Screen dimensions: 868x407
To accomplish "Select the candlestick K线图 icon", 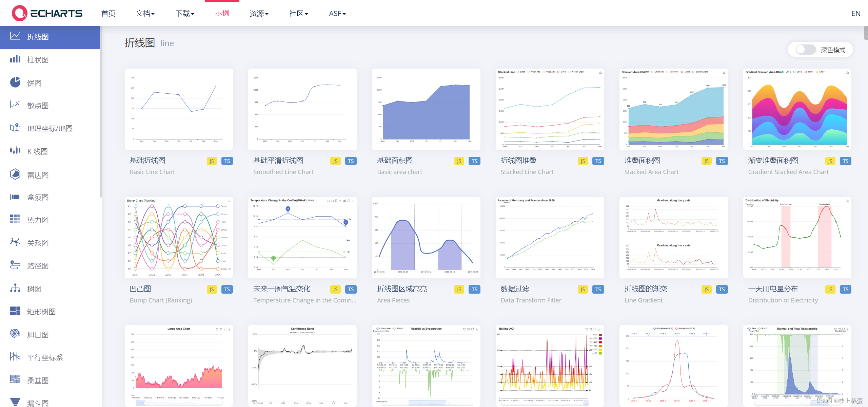I will pyautogui.click(x=15, y=151).
